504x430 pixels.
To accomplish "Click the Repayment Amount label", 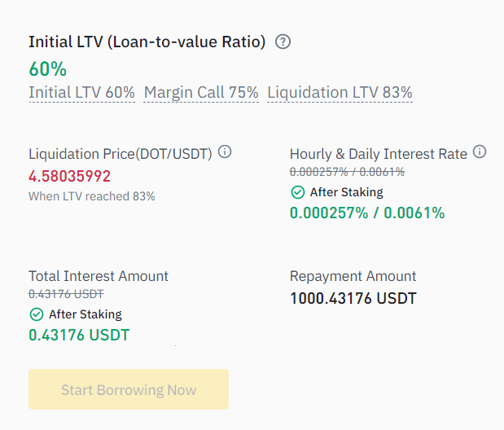I will (x=353, y=276).
